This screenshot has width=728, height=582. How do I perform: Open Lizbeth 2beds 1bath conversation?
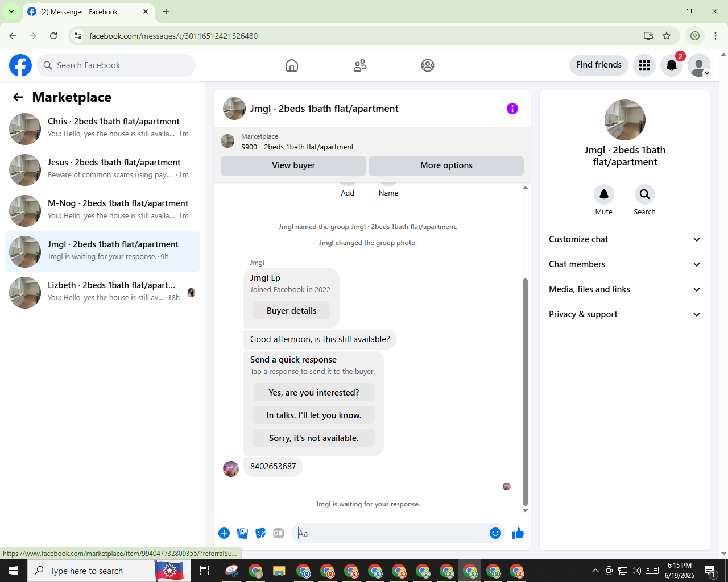102,292
